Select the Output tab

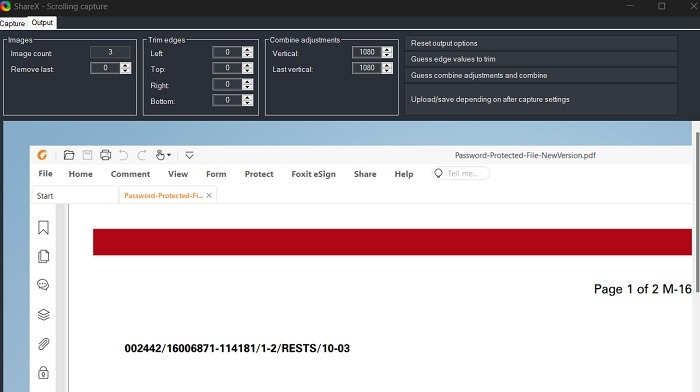click(42, 22)
